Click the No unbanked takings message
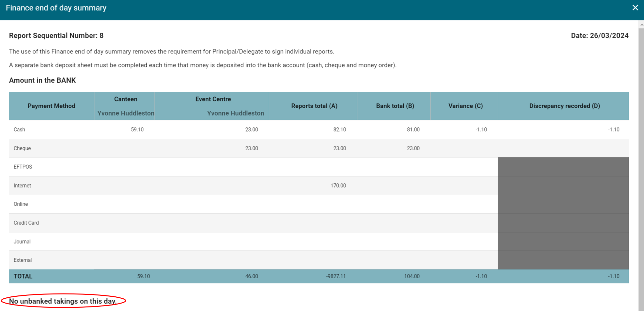The image size is (644, 311). click(x=63, y=301)
